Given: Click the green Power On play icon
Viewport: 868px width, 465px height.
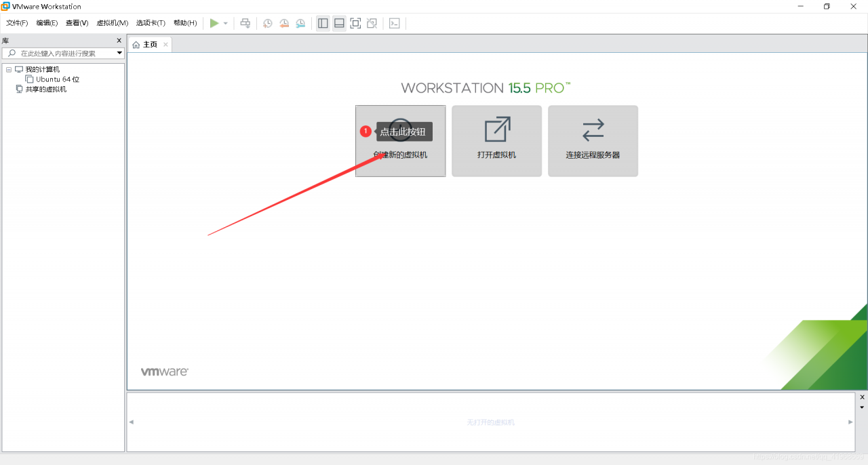Looking at the screenshot, I should pyautogui.click(x=214, y=23).
